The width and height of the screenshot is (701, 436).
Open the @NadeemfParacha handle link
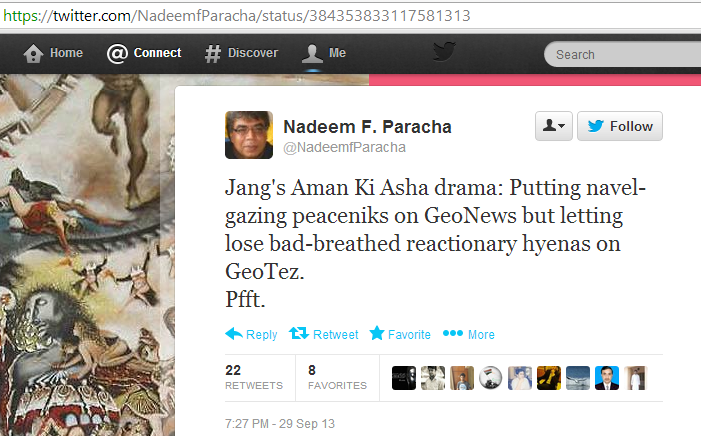point(344,148)
